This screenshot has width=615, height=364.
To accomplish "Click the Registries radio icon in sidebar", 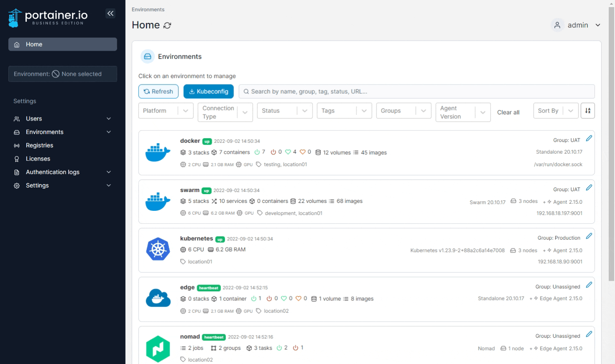I will (17, 146).
